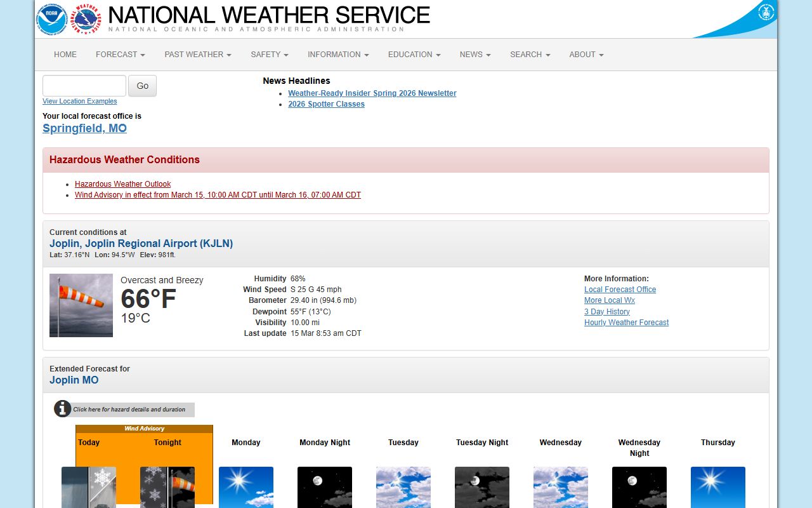Open the Education dropdown menu
812x508 pixels.
[414, 55]
